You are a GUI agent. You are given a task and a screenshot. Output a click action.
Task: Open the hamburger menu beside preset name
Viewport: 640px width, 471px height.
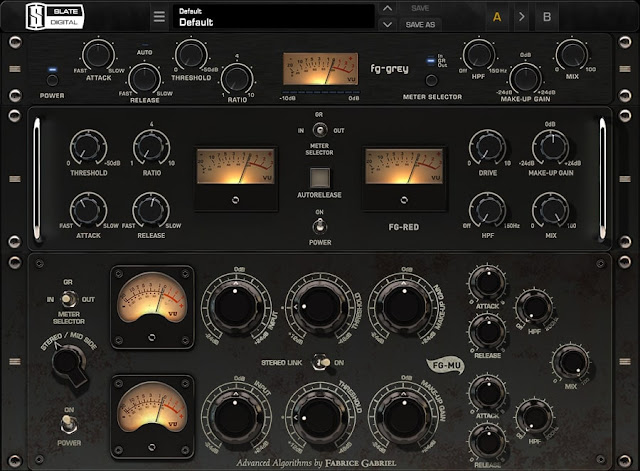tap(159, 17)
